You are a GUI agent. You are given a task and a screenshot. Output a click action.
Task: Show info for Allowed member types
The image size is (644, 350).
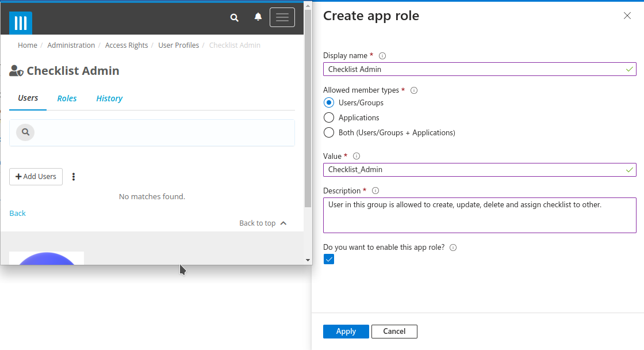coord(414,90)
